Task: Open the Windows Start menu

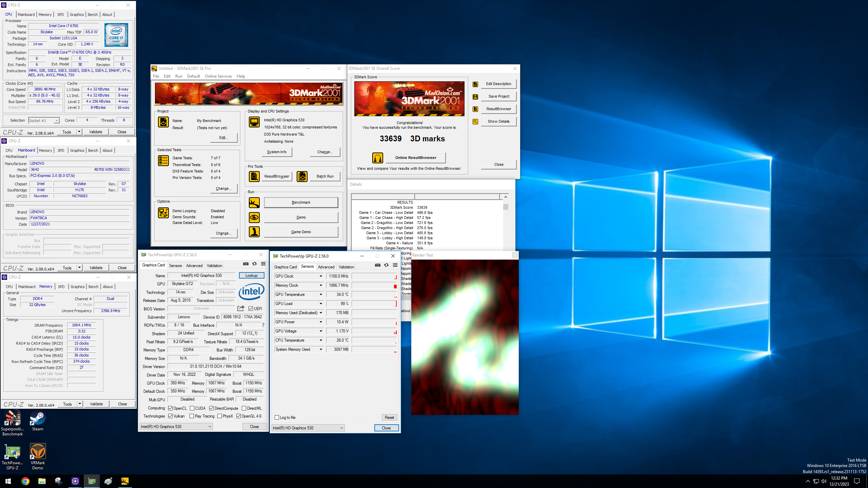Action: (x=8, y=481)
